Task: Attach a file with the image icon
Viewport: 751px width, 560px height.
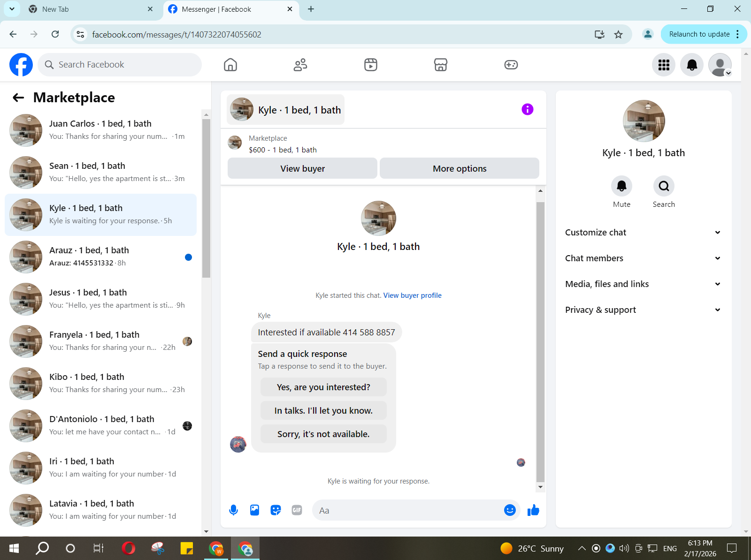Action: click(x=254, y=510)
